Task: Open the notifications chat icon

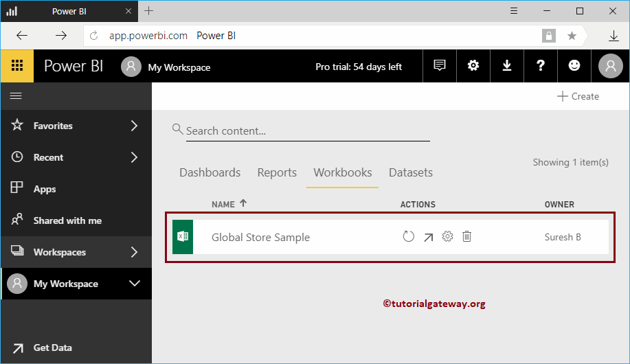Action: (x=440, y=65)
